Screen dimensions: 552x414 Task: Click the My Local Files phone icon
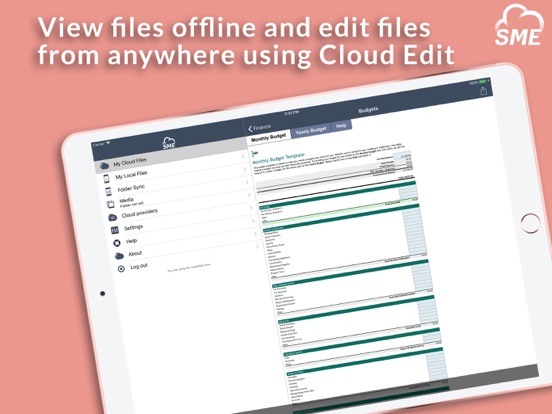pyautogui.click(x=106, y=178)
